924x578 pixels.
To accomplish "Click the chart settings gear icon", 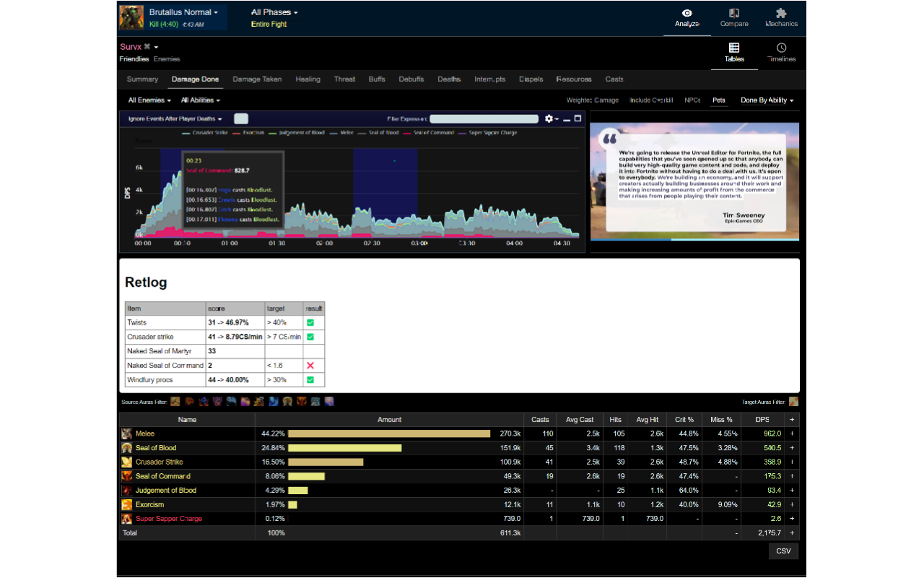I will 549,118.
